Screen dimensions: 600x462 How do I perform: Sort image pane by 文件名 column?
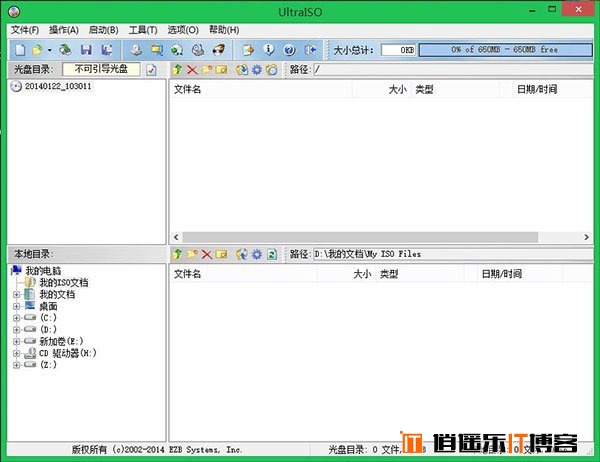(262, 90)
